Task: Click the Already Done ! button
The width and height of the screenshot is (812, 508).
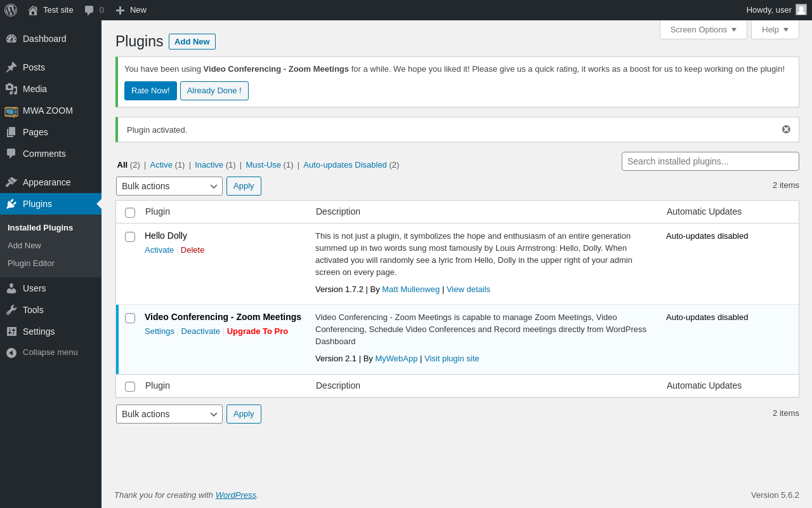Action: tap(214, 91)
